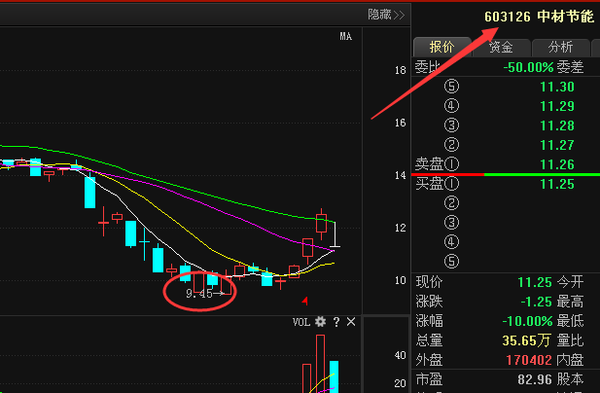This screenshot has width=600, height=393.
Task: Click the 涨幅 value -10.00%
Action: coord(527,321)
